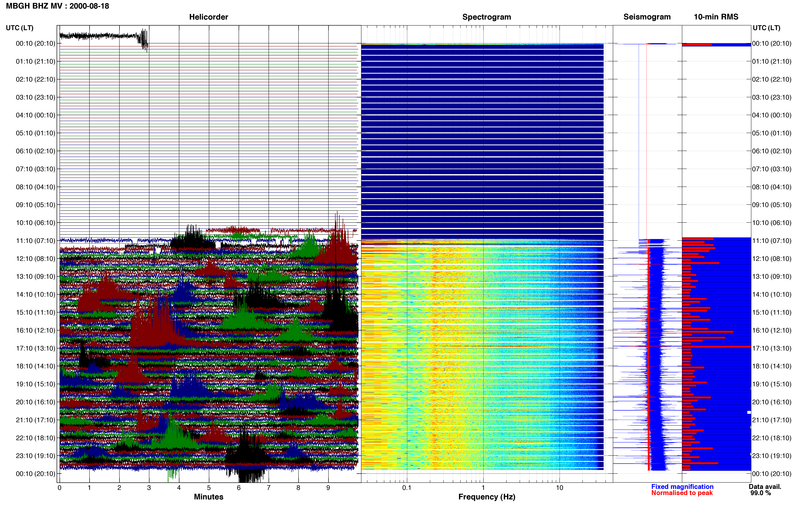Viewport: 812px width, 508px height.
Task: Click the left '16:10 (12:10)' time label
Action: pos(36,330)
